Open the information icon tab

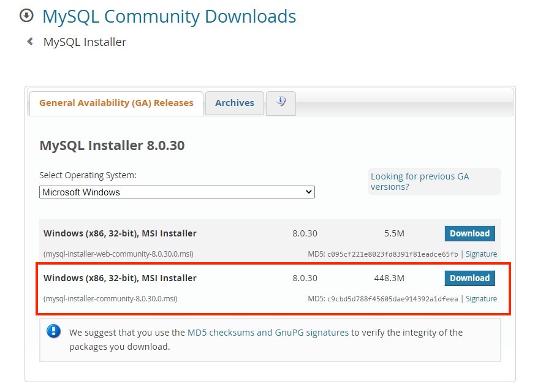[281, 103]
